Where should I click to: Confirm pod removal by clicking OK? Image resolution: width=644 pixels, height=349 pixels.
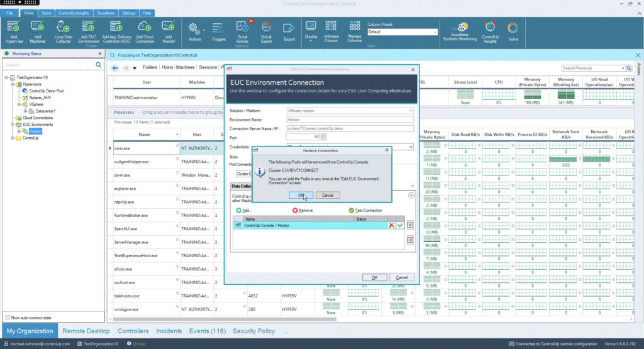301,195
